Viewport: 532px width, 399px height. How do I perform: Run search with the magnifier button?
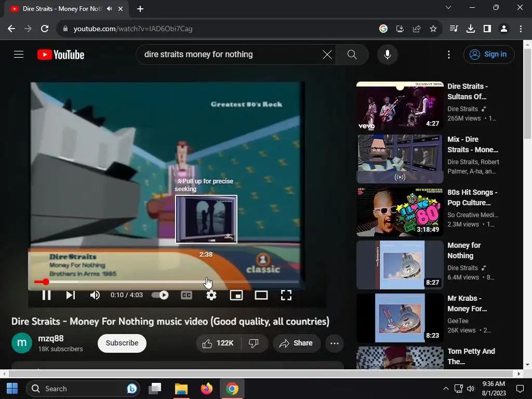point(352,55)
